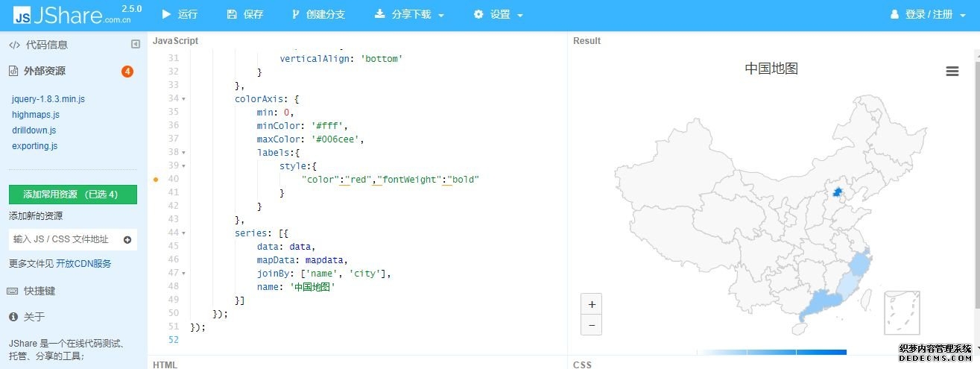
Task: Click 运行 to run the code
Action: [x=180, y=15]
